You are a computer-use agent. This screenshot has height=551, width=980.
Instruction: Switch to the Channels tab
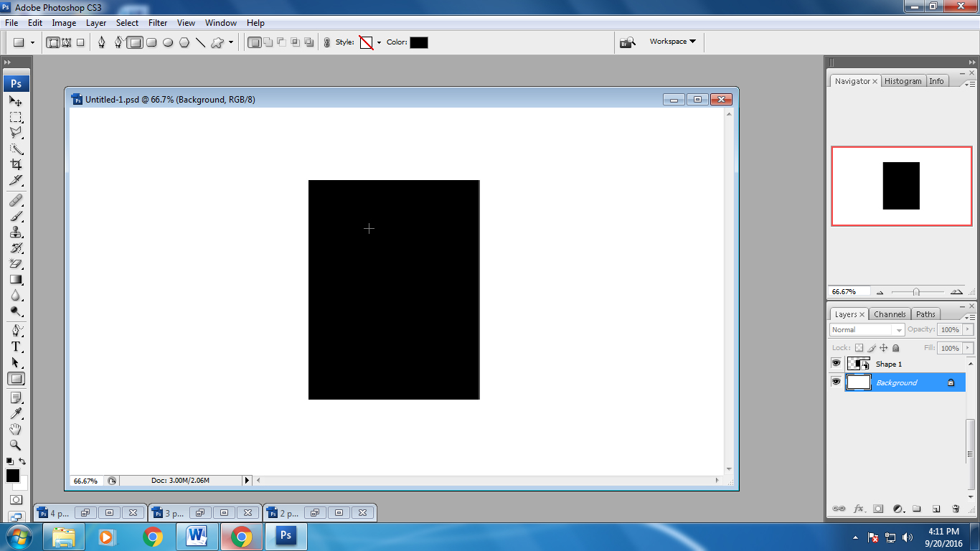(890, 314)
